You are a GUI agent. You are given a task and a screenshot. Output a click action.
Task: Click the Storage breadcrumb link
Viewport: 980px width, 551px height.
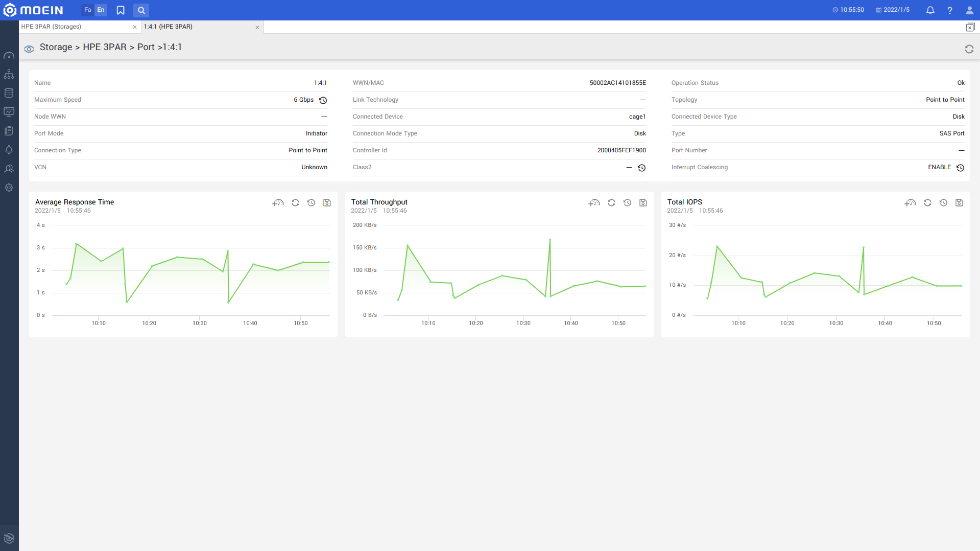point(56,47)
